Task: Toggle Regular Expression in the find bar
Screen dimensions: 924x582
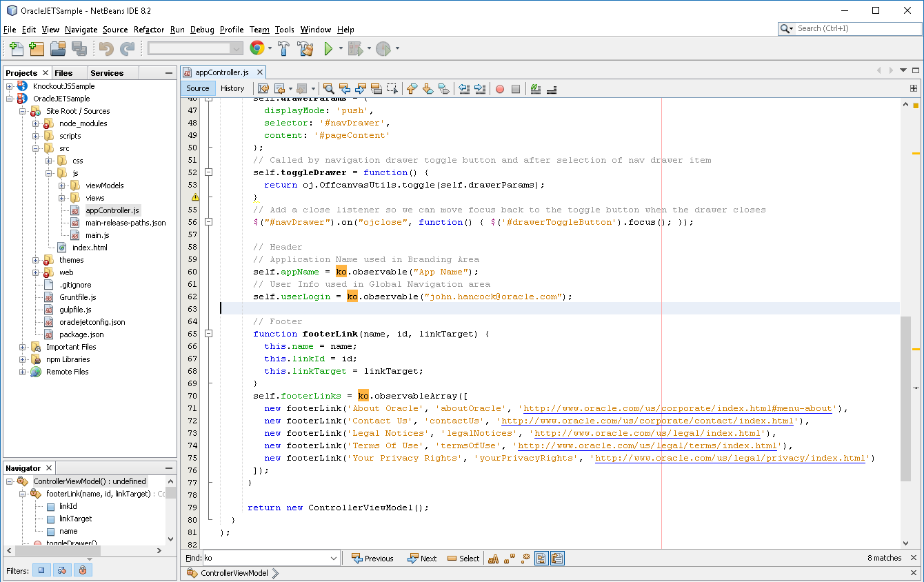Action: [x=525, y=559]
